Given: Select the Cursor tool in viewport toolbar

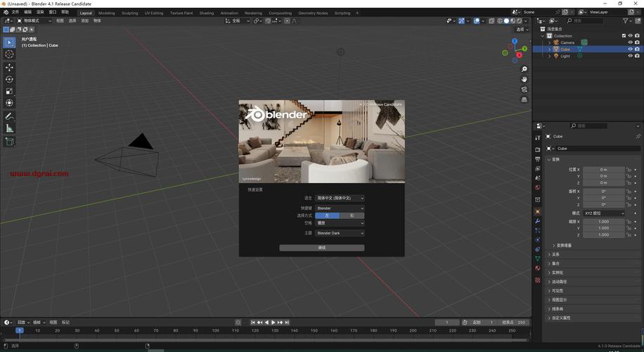Looking at the screenshot, I should pos(9,54).
